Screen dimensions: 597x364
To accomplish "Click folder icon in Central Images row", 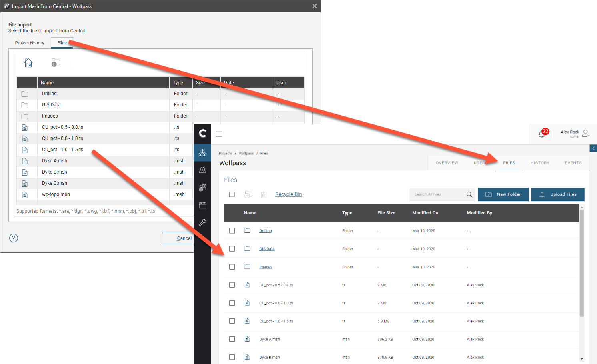I will [247, 266].
